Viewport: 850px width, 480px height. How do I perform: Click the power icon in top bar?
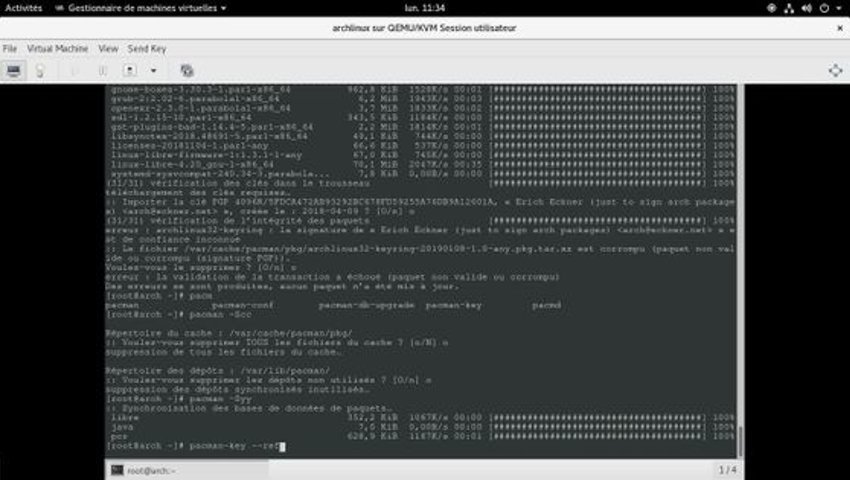(824, 8)
